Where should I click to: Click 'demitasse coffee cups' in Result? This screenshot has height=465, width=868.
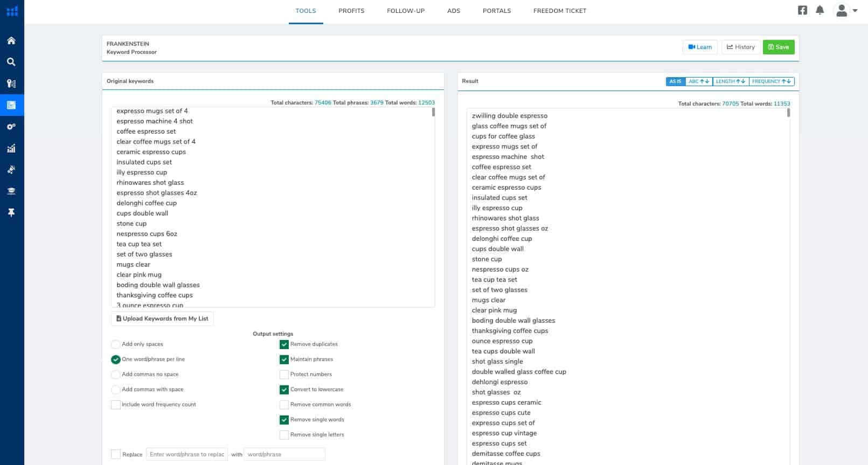tap(506, 454)
